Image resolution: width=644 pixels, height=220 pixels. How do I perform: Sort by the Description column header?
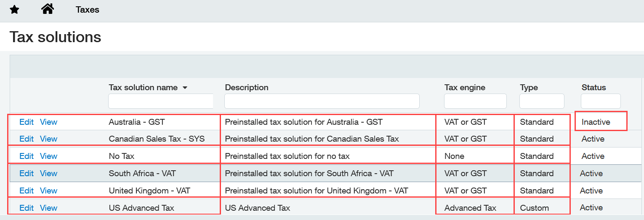[x=247, y=88]
